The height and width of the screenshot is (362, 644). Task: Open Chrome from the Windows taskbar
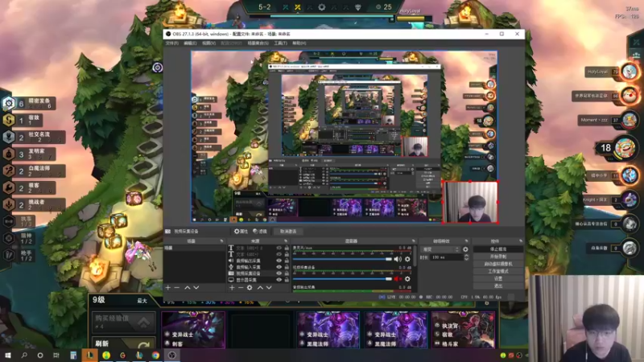pos(155,356)
